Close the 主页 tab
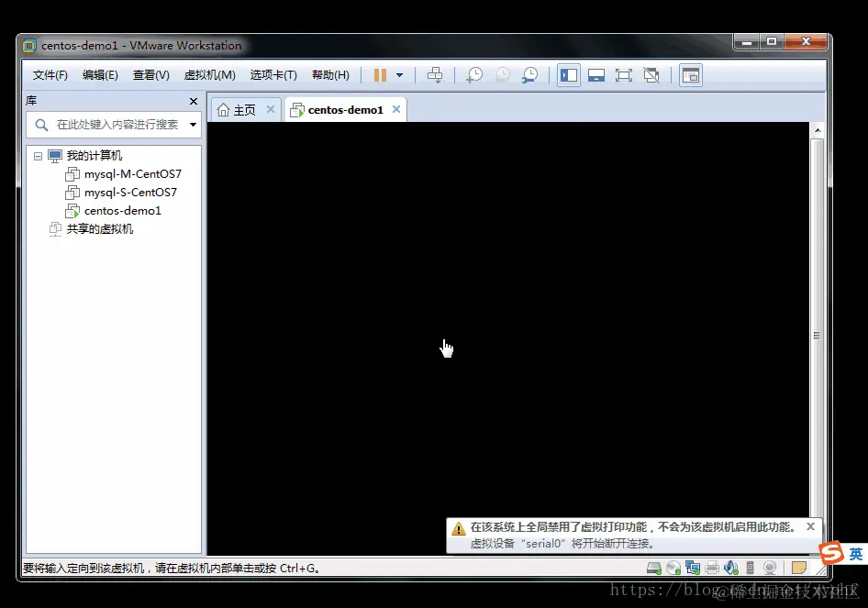Screen dimensions: 868x608 (271, 109)
